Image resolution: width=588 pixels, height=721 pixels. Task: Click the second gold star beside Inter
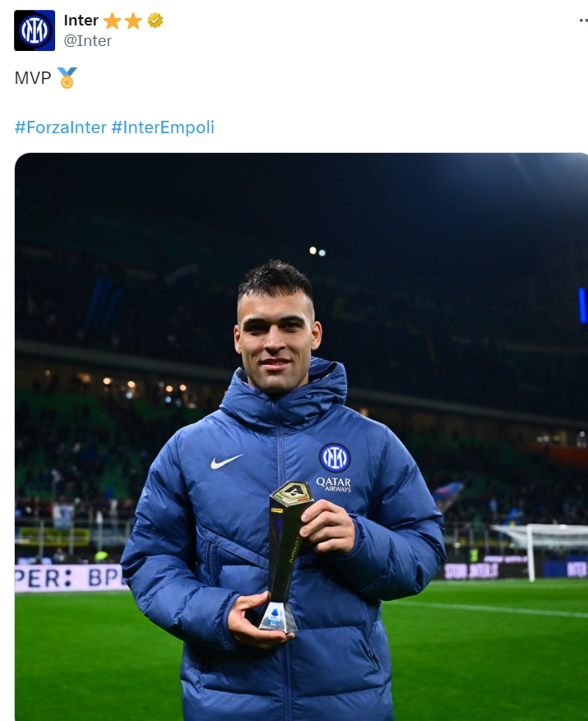(133, 21)
